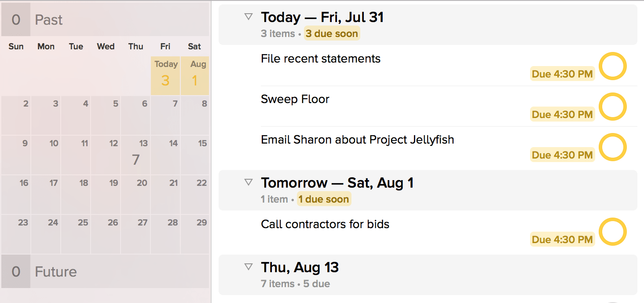Click the "1 due soon" badge under Tomorrow
The width and height of the screenshot is (644, 303).
(x=324, y=199)
